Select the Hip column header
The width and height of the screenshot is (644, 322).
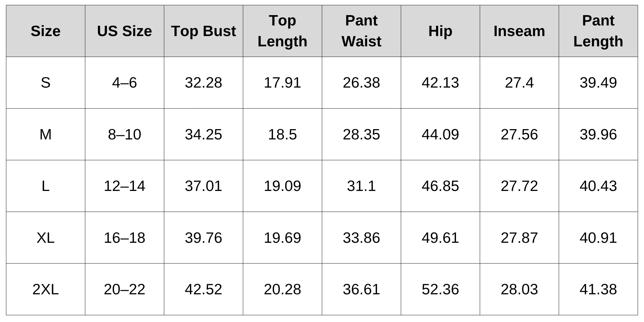tap(440, 31)
